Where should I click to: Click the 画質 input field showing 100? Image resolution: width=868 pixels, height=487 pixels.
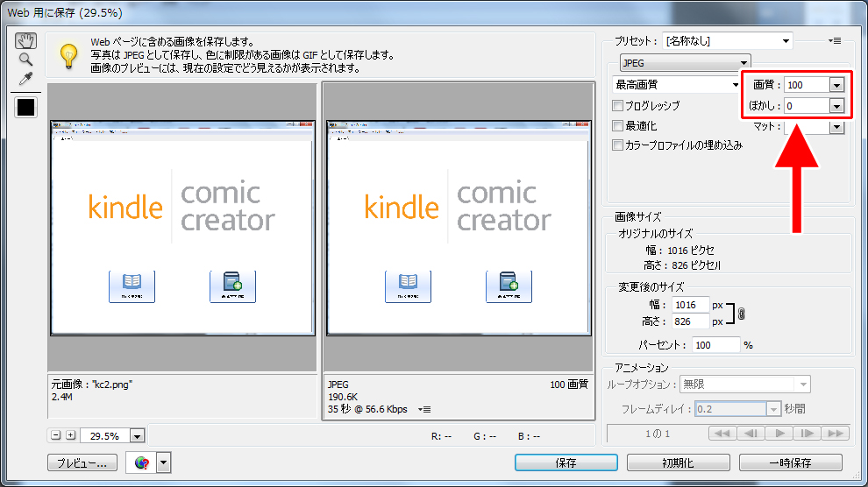[808, 85]
